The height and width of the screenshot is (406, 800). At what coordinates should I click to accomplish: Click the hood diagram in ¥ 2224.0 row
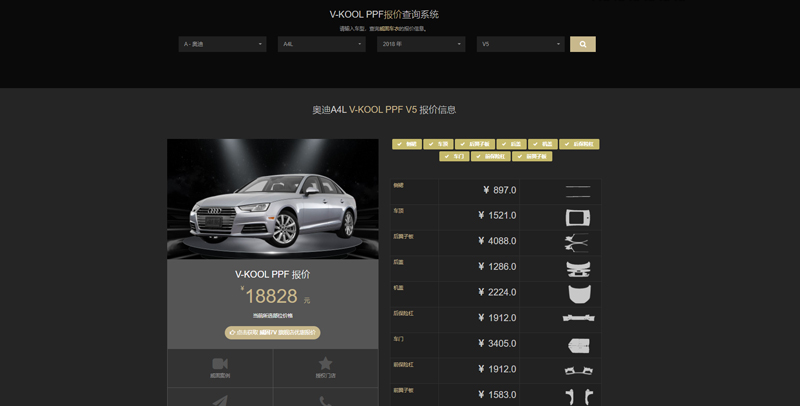[x=578, y=292]
